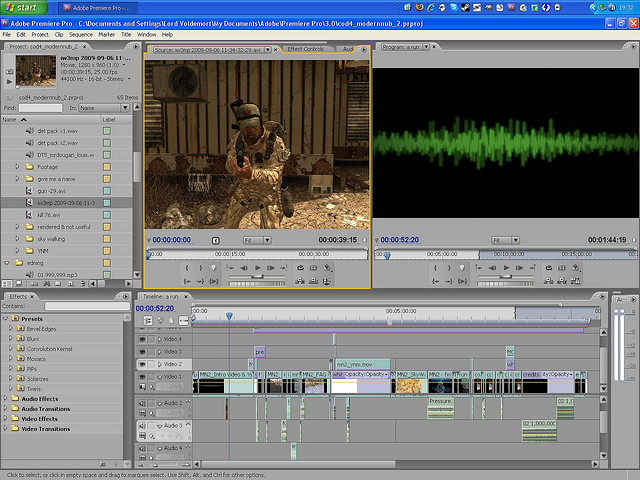640x480 pixels.
Task: Click Windows Start button
Action: (24, 7)
